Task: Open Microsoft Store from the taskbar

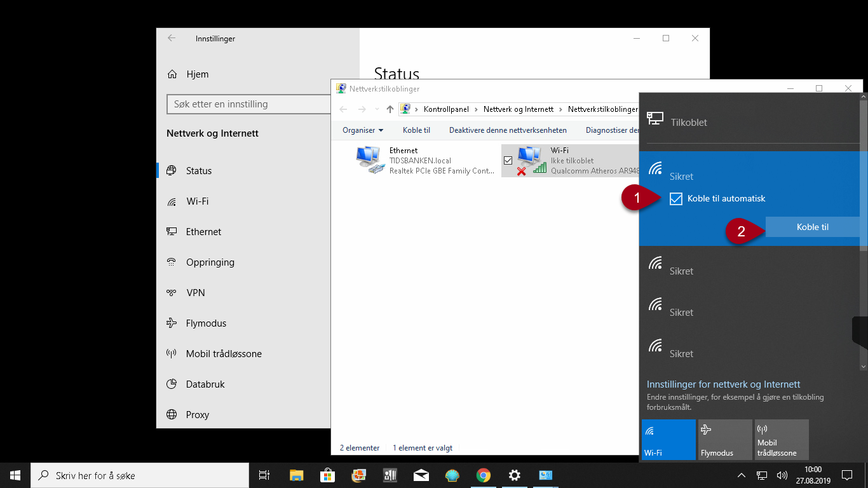Action: pyautogui.click(x=328, y=475)
